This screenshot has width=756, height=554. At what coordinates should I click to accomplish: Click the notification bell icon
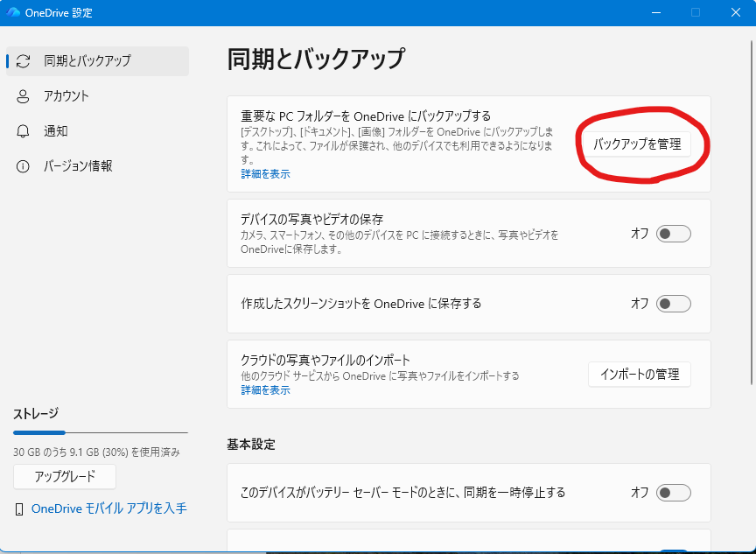click(23, 131)
